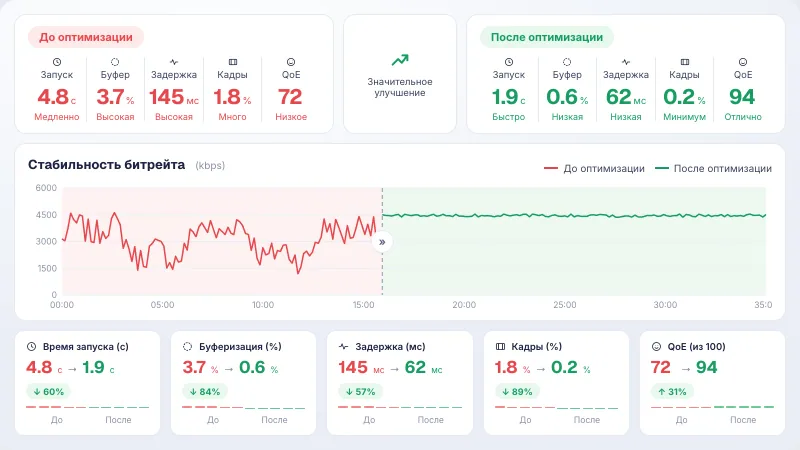
Task: Select the После оптимизации green badge
Action: click(x=546, y=37)
